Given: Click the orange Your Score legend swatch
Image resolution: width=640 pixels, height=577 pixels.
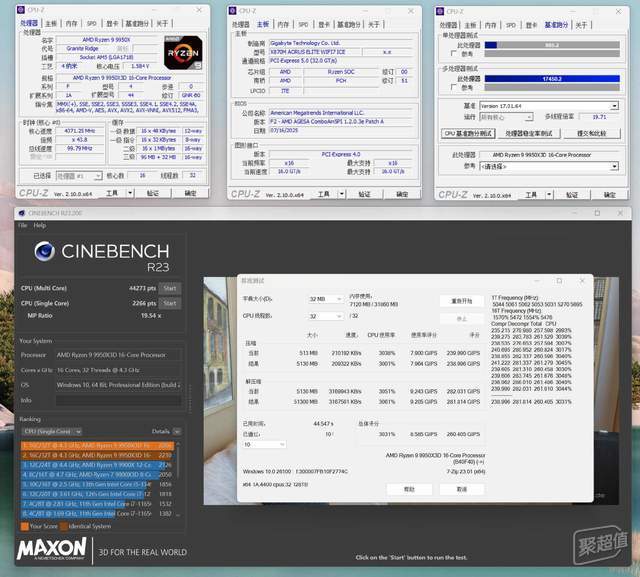Looking at the screenshot, I should (24, 526).
